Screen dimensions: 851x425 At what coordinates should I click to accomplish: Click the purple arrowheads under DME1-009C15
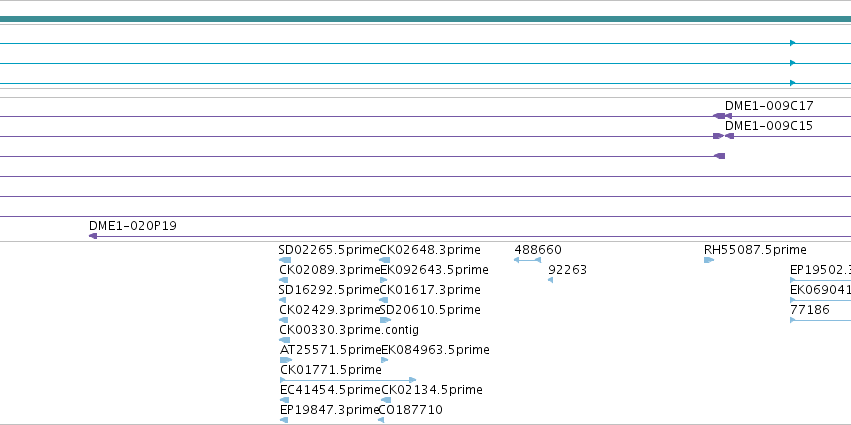pos(723,136)
